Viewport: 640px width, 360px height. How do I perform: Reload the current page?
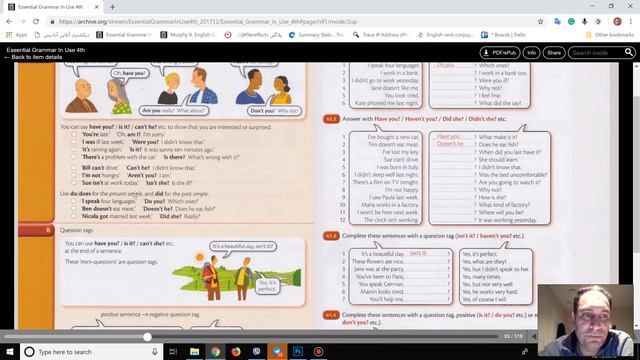click(x=36, y=21)
